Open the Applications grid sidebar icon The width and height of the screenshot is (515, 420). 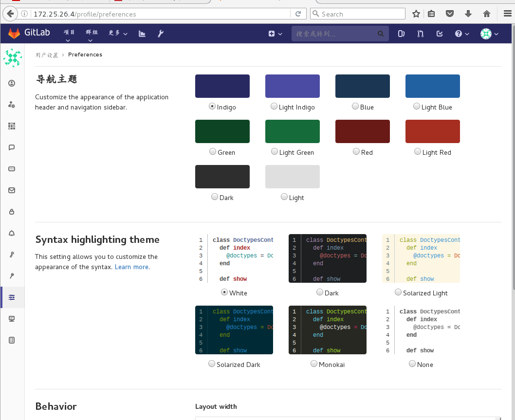(x=12, y=126)
